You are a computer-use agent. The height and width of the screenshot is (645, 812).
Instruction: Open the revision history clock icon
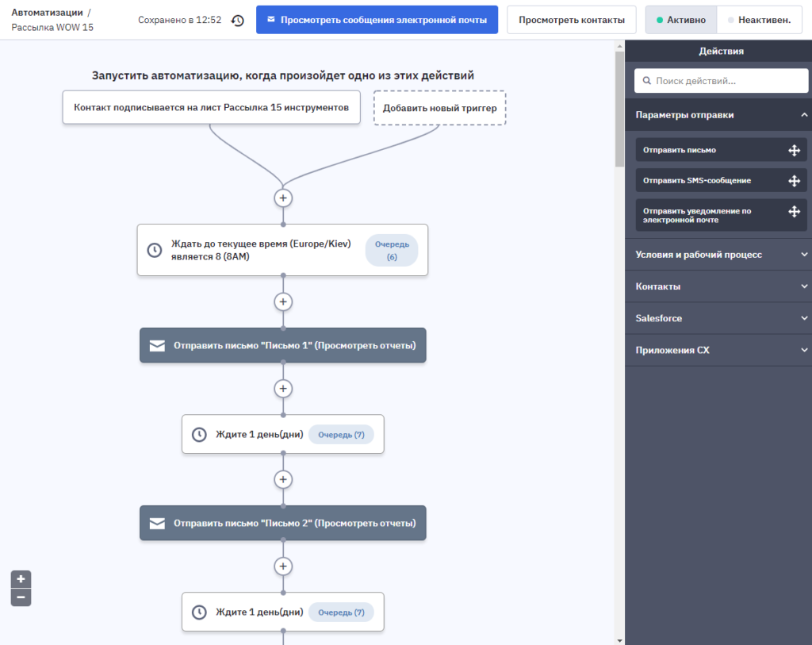(238, 20)
